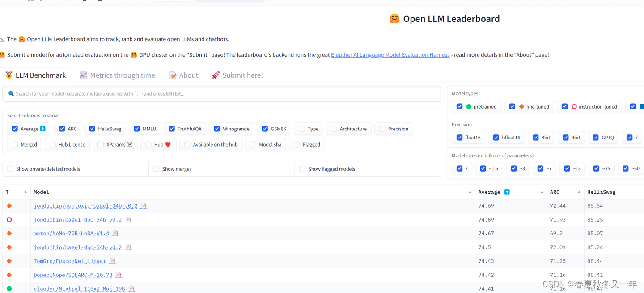Image resolution: width=644 pixels, height=293 pixels.
Task: Enable the Merged column checkbox
Action: pyautogui.click(x=15, y=145)
